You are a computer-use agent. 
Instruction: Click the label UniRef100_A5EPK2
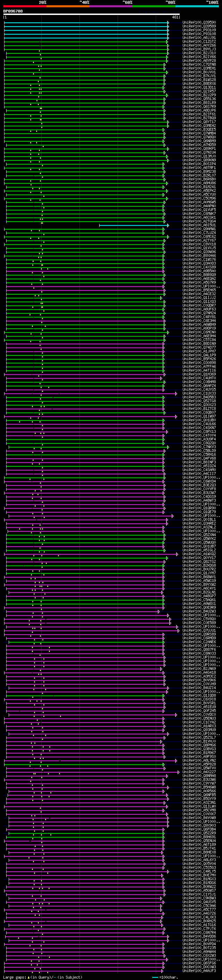pyautogui.click(x=199, y=191)
